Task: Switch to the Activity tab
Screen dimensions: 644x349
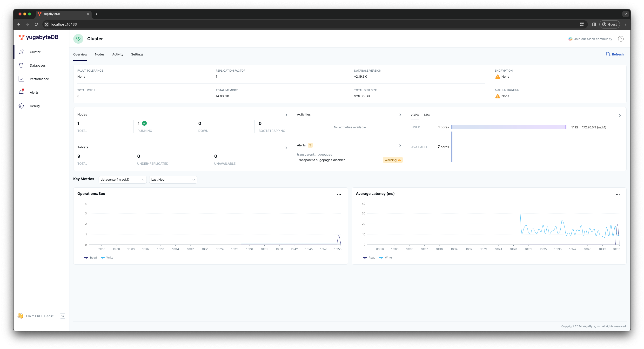Action: [x=117, y=54]
